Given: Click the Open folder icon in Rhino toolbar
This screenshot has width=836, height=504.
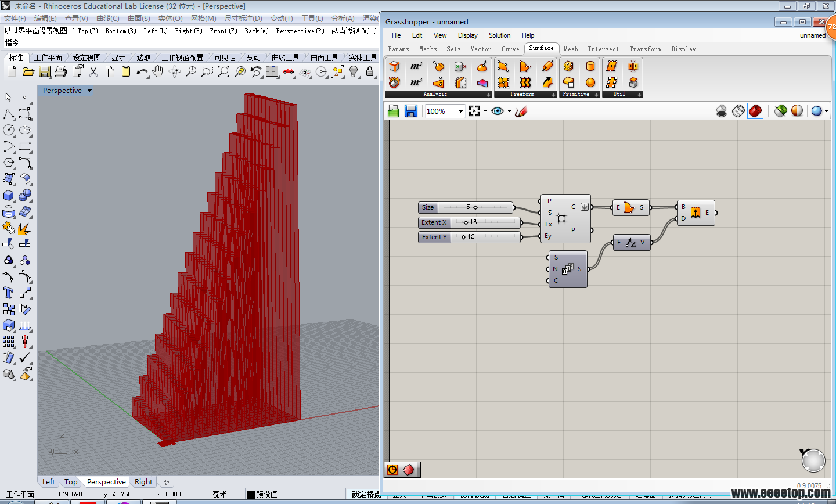Looking at the screenshot, I should [x=28, y=72].
